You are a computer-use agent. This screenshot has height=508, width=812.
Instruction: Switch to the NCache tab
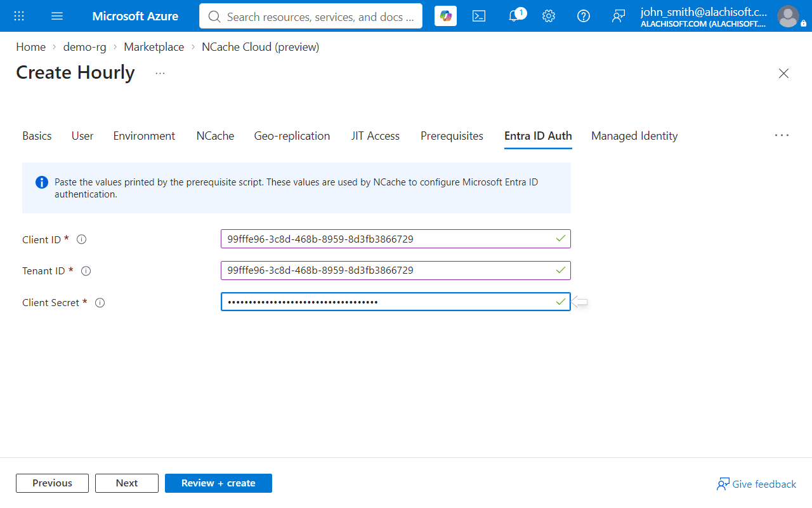click(x=215, y=136)
